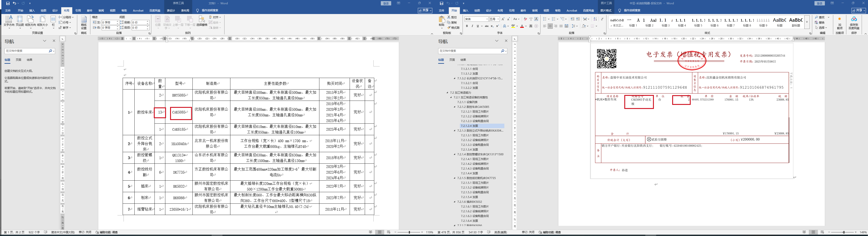Switch to 表设计 tab in left window
The width and height of the screenshot is (868, 236).
point(171,10)
